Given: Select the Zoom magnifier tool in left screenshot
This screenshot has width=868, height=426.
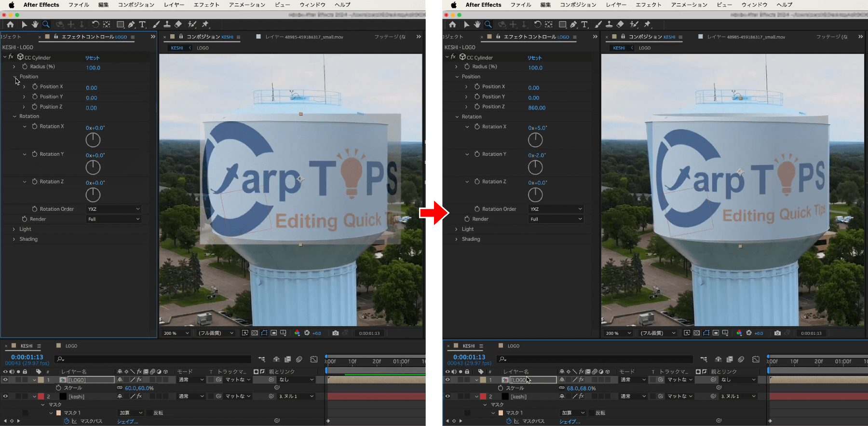Looking at the screenshot, I should coord(46,24).
